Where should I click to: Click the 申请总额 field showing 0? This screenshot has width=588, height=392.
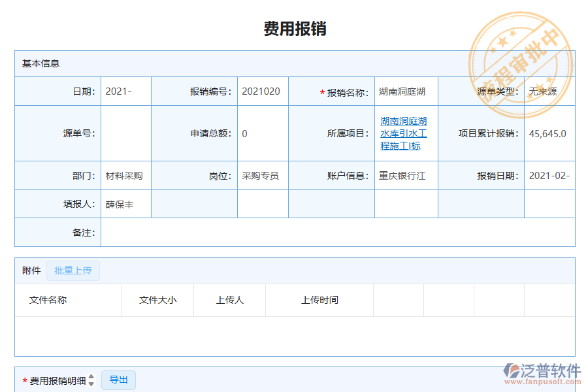point(263,133)
